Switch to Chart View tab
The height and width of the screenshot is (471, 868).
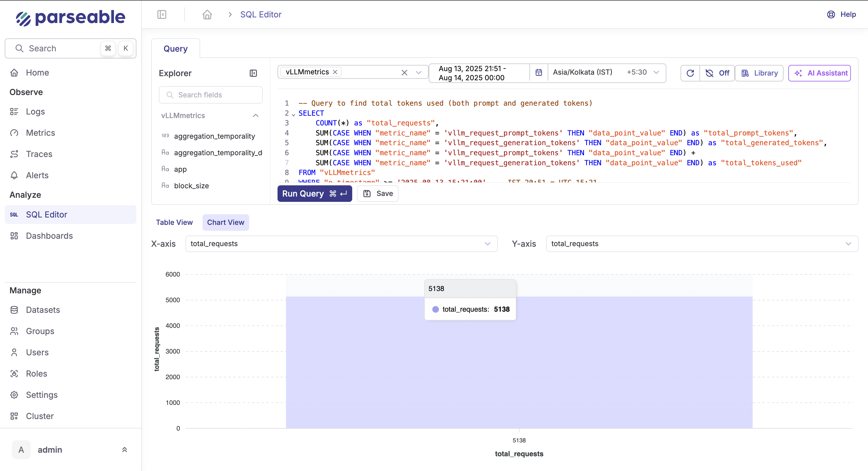pos(226,223)
